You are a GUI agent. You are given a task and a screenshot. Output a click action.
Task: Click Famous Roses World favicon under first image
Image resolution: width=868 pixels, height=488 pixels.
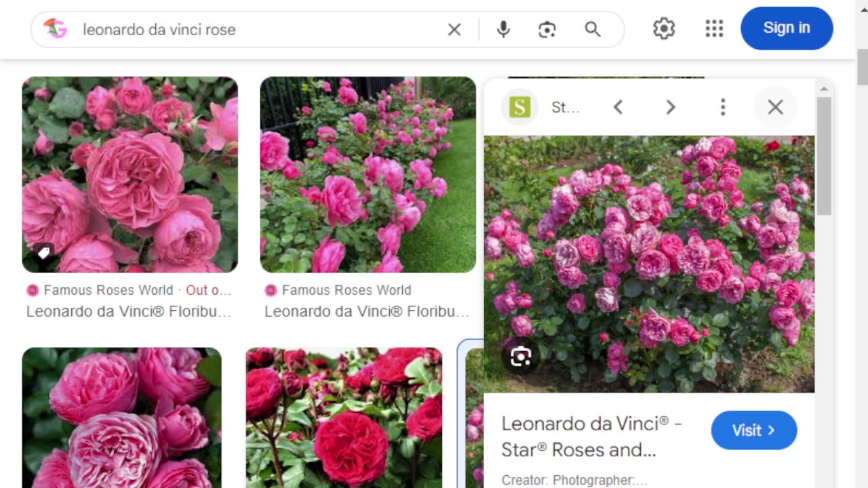[x=33, y=290]
